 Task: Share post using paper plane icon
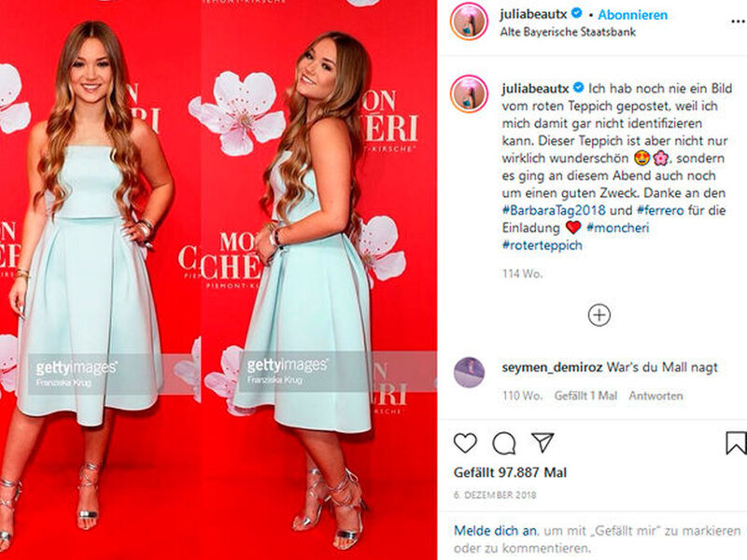(543, 442)
